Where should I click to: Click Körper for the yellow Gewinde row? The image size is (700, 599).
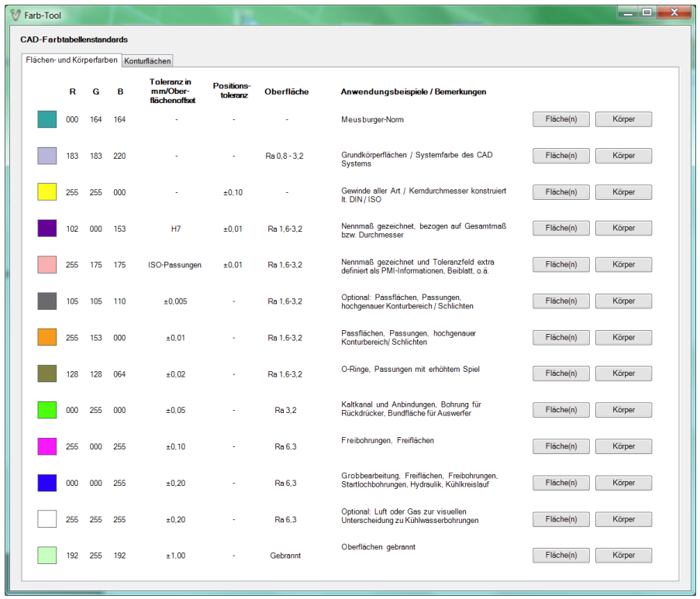coord(623,192)
